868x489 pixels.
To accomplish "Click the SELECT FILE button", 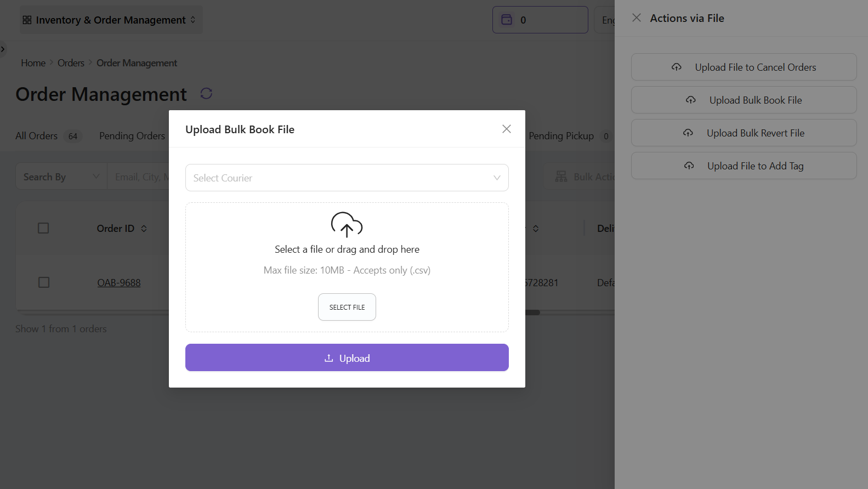I will [x=347, y=307].
